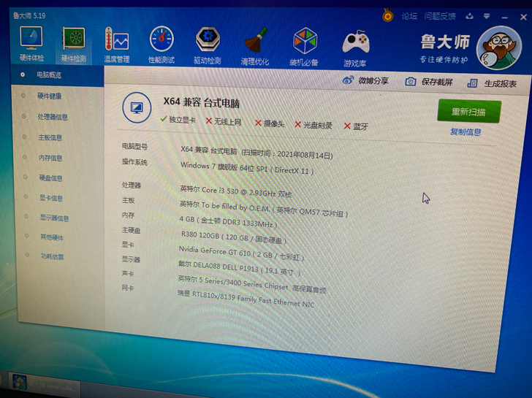Image resolution: width=532 pixels, height=398 pixels.
Task: Launch 性能测试 performance benchmark
Action: click(x=161, y=45)
